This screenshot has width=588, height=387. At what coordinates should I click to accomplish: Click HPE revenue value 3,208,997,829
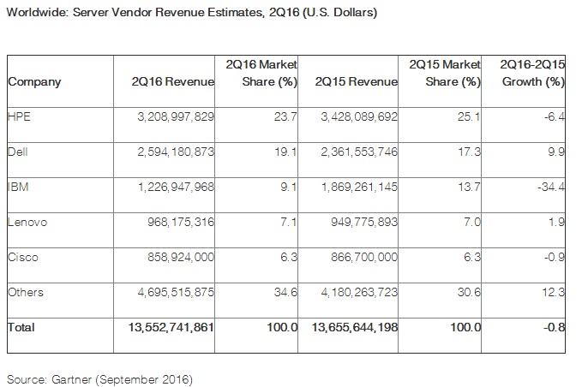[x=176, y=117]
